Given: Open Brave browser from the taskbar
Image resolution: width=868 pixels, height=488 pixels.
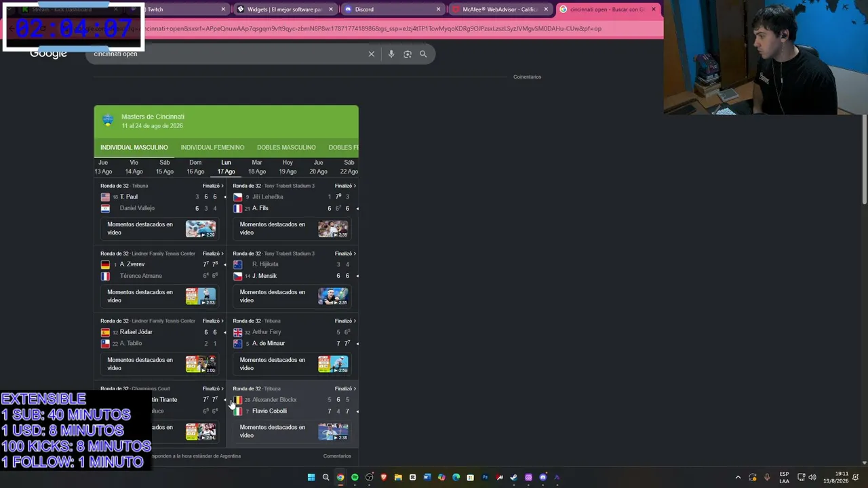Looking at the screenshot, I should coord(384,477).
